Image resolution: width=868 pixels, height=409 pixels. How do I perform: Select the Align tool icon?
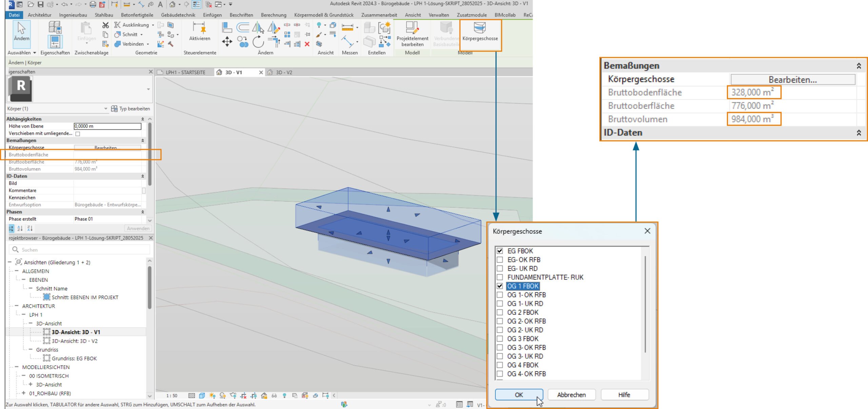[x=227, y=27]
